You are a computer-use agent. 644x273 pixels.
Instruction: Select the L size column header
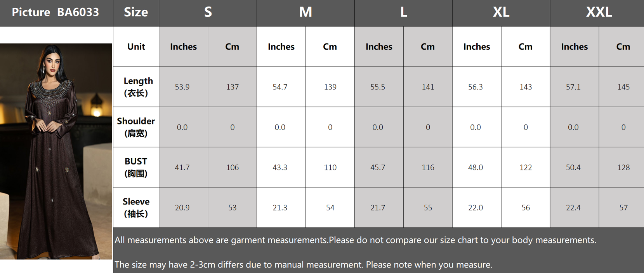[403, 13]
